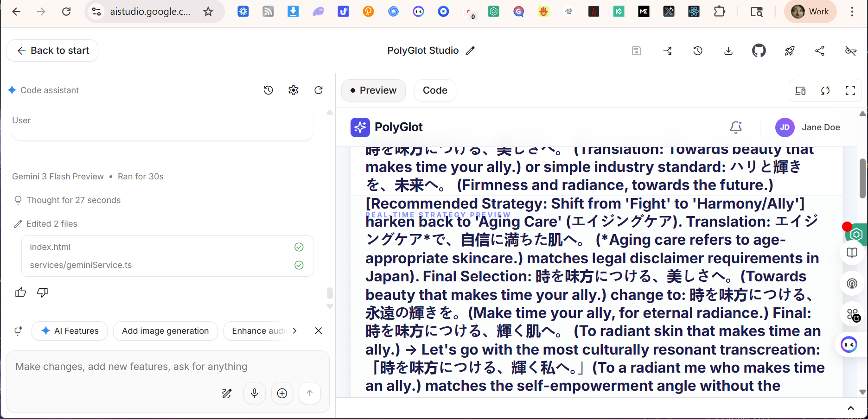Dismiss the suggestion chips row
This screenshot has height=419, width=868.
pos(319,331)
